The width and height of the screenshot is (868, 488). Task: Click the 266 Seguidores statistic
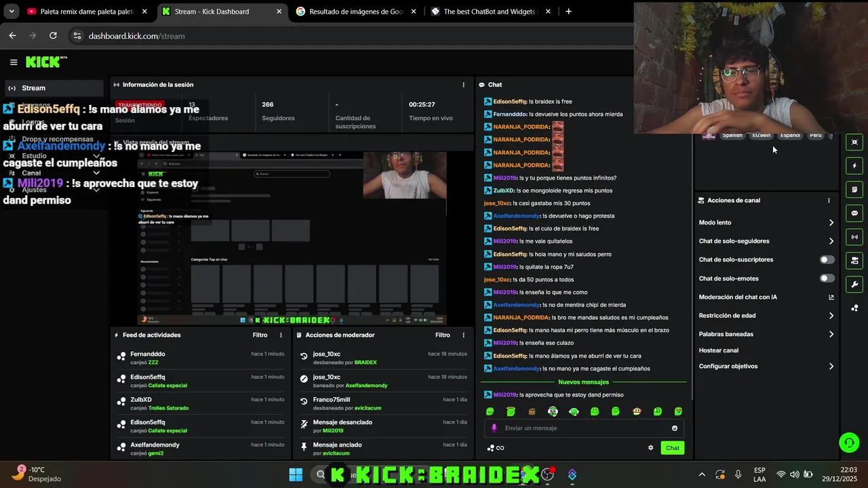[278, 111]
